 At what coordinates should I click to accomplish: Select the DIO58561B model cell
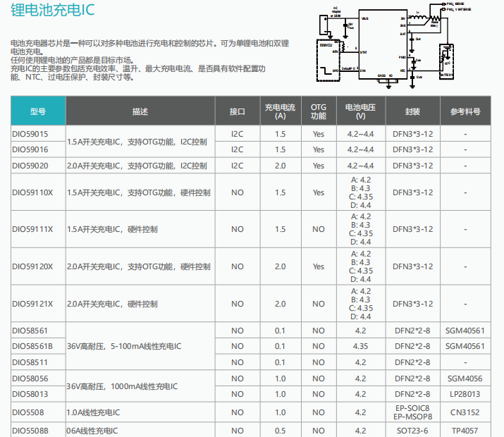(x=32, y=346)
